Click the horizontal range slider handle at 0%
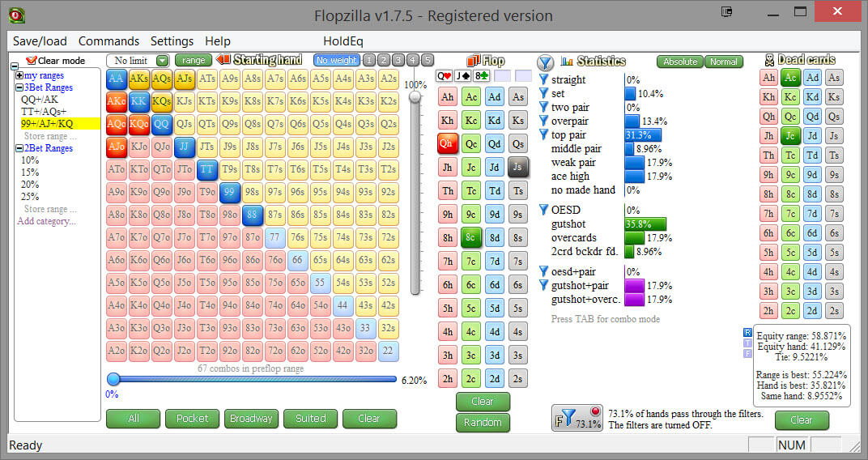This screenshot has width=868, height=460. tap(113, 379)
